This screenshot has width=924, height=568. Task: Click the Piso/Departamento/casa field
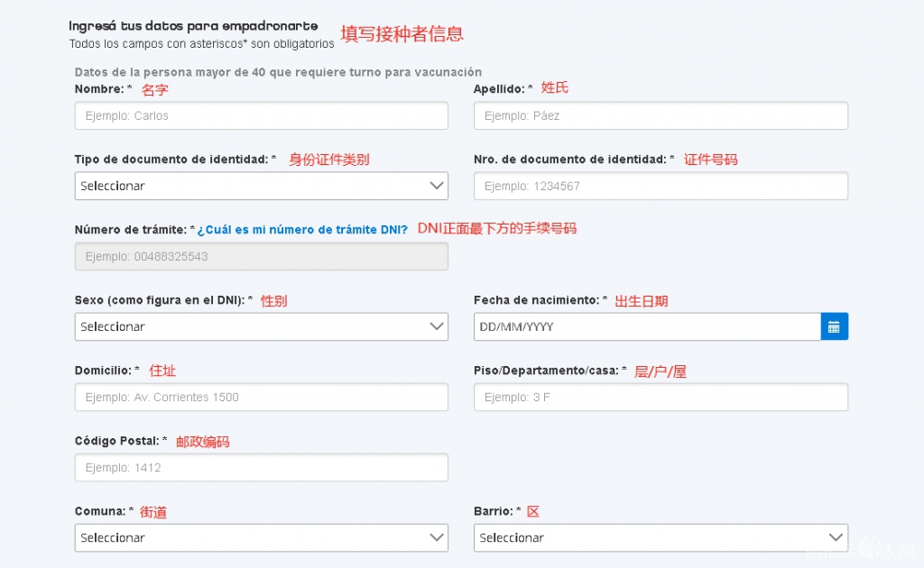click(660, 397)
